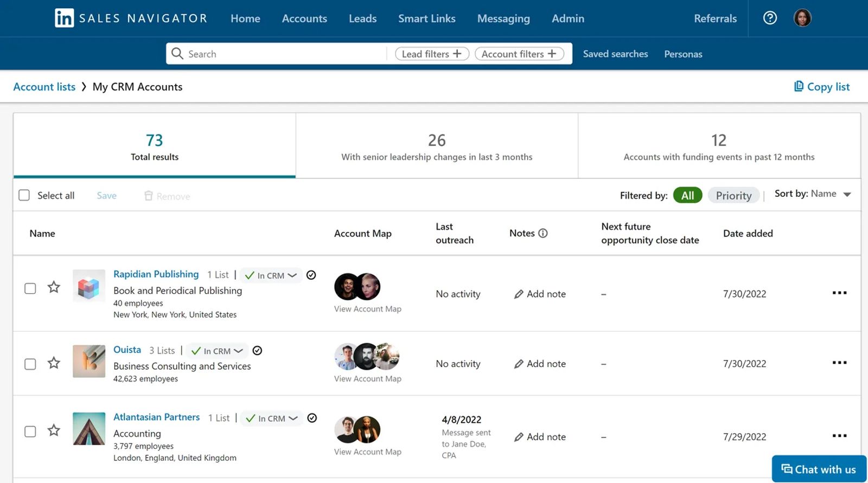Expand In CRM dropdown for Atlantasian Partners
Image resolution: width=868 pixels, height=483 pixels.
coord(272,418)
